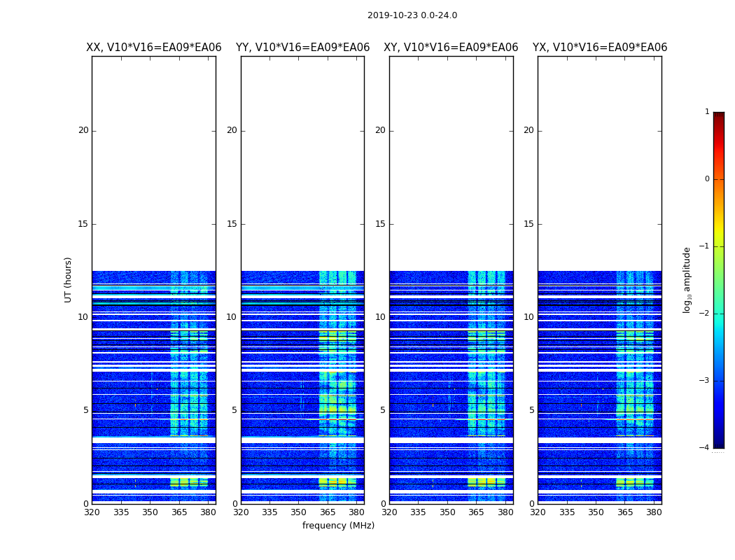Viewport: 735px width, 560px height.
Task: Click colorbar tick label −4
Action: click(704, 447)
